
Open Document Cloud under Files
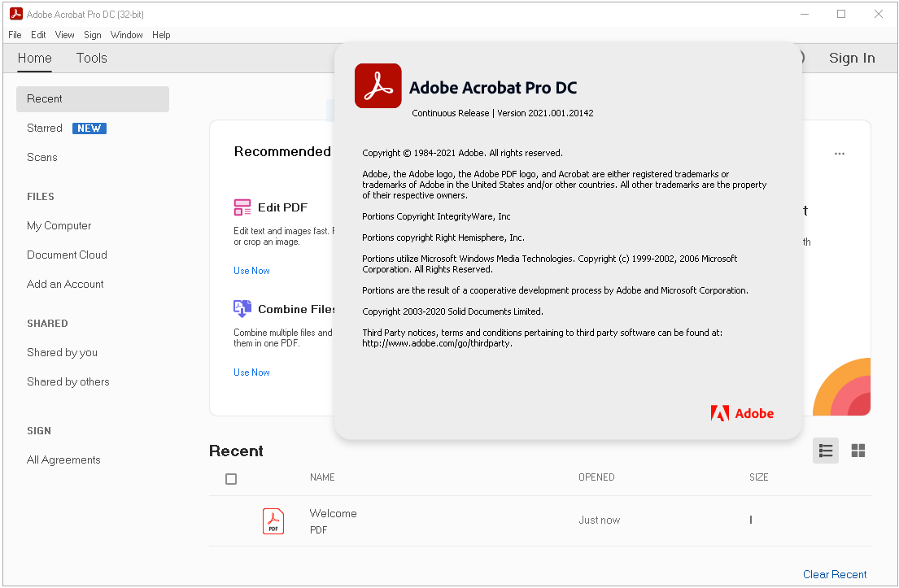click(67, 255)
